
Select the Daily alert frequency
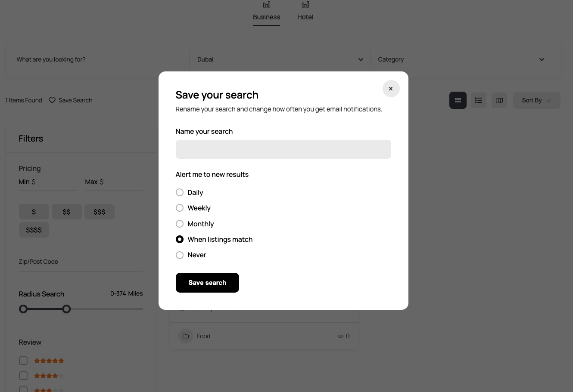click(180, 192)
